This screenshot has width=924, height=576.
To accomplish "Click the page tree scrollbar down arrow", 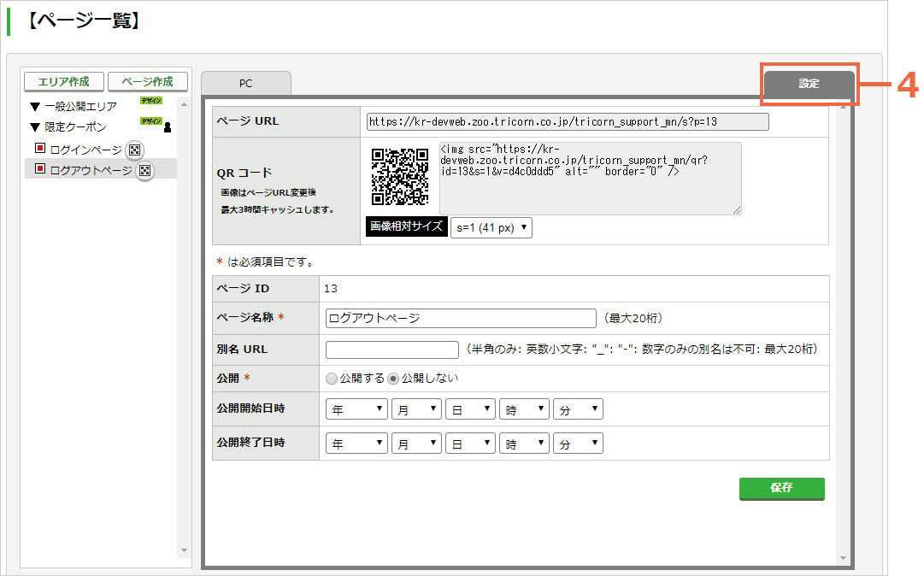I will [x=184, y=550].
